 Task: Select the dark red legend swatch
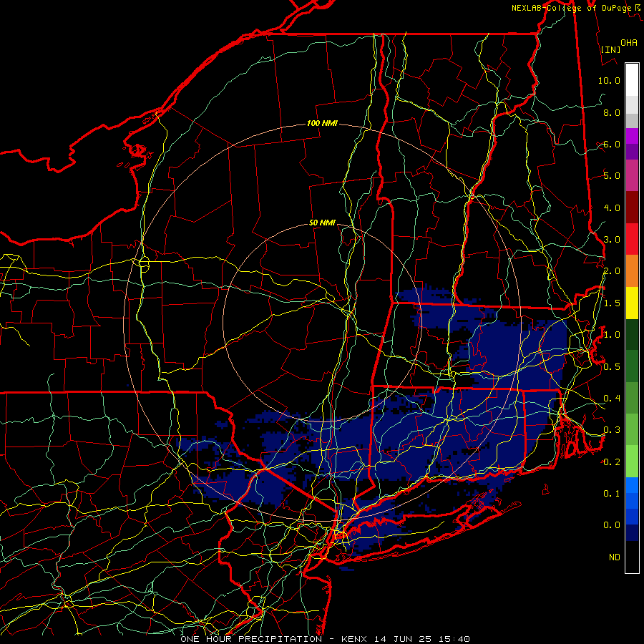[x=632, y=208]
